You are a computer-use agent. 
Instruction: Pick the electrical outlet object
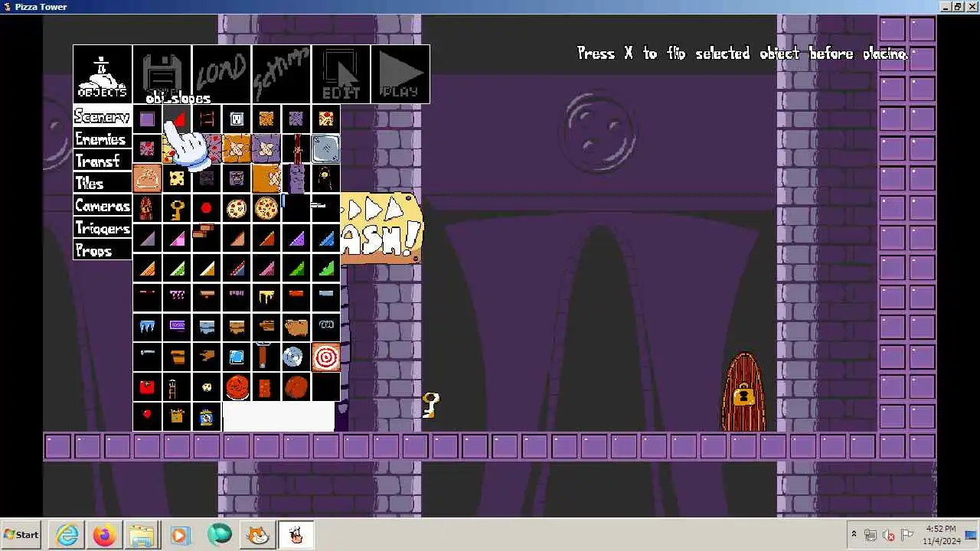tap(237, 119)
